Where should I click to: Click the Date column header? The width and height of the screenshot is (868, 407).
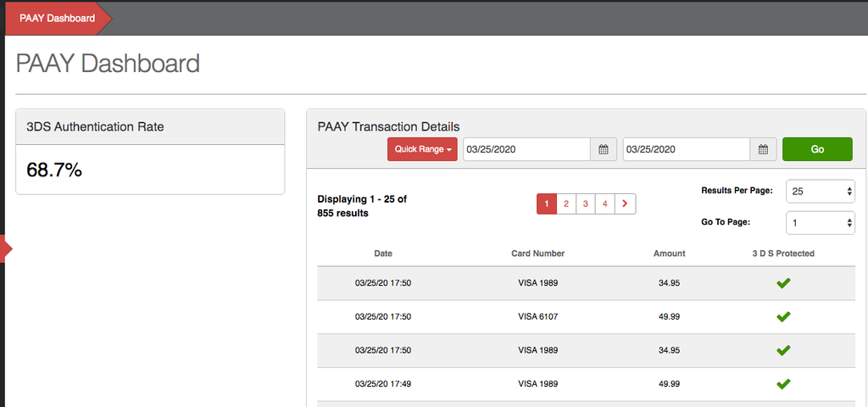pos(383,254)
